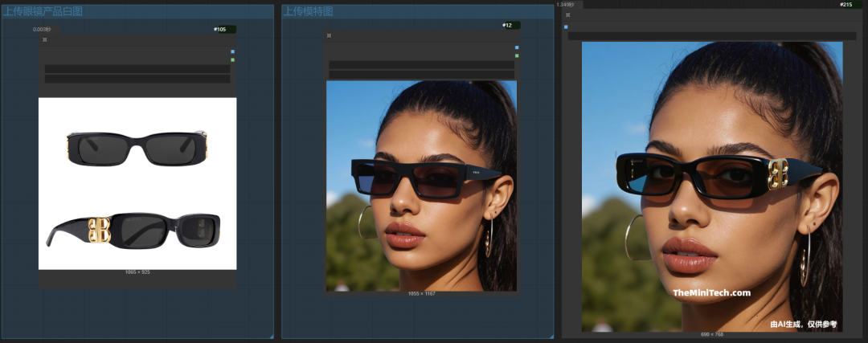Viewport: 868px width, 343px height.
Task: Click the blue input socket on node #215
Action: 566,27
